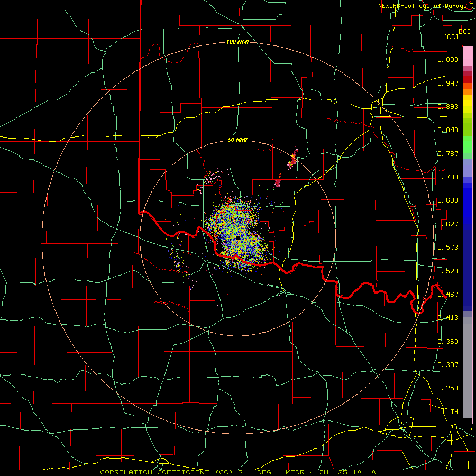
Task: Click the "[CC]" product label
Action: click(451, 36)
